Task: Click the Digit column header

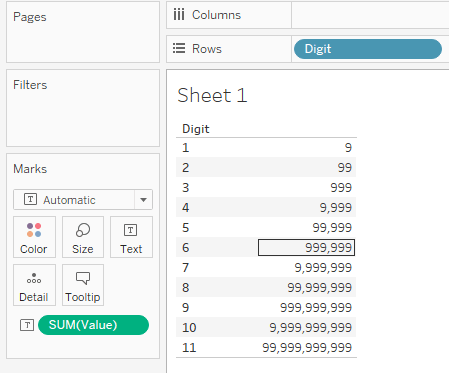Action: pyautogui.click(x=196, y=129)
